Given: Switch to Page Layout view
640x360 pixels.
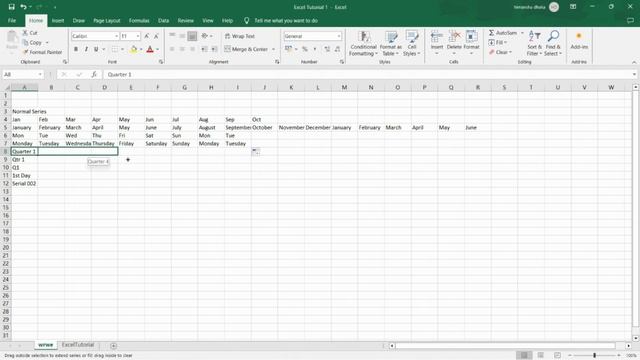Looking at the screenshot, I should 540,356.
